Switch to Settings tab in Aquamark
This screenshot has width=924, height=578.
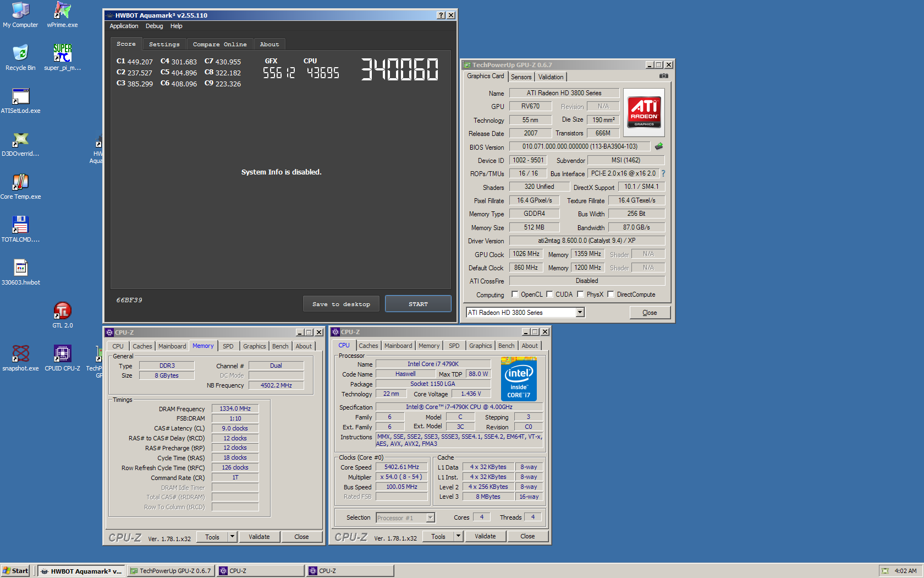coord(164,44)
